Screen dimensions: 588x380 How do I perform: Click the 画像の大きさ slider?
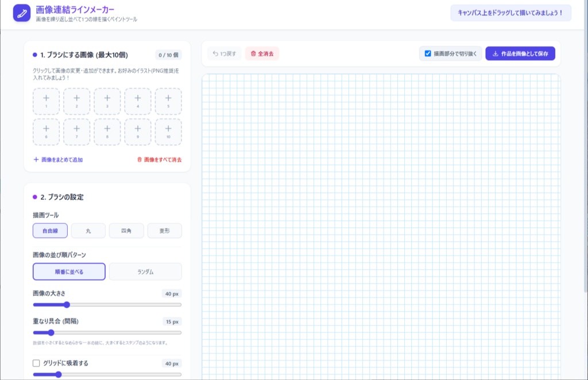[107, 305]
